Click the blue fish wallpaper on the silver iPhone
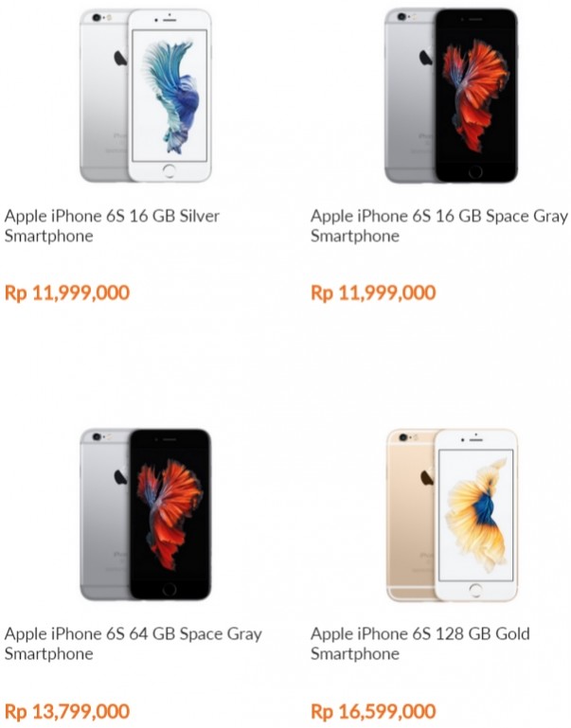The width and height of the screenshot is (571, 728). tap(170, 97)
